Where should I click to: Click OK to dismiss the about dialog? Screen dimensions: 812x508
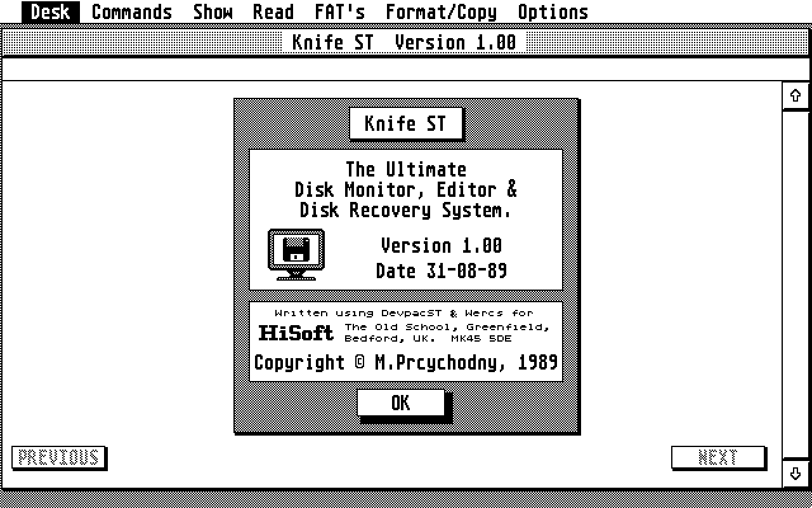(401, 403)
